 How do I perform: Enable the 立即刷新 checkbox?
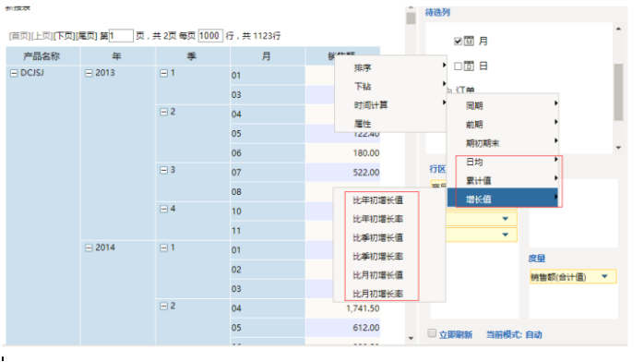coord(432,332)
